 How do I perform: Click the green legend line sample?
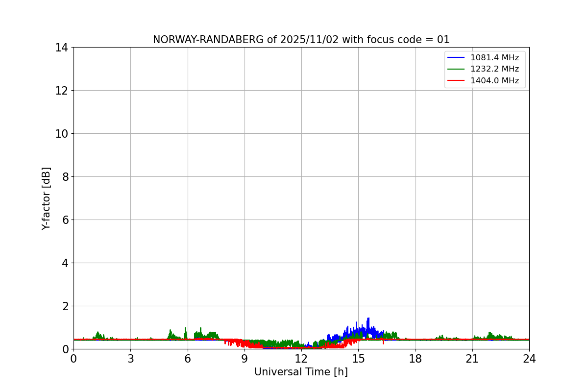[456, 69]
